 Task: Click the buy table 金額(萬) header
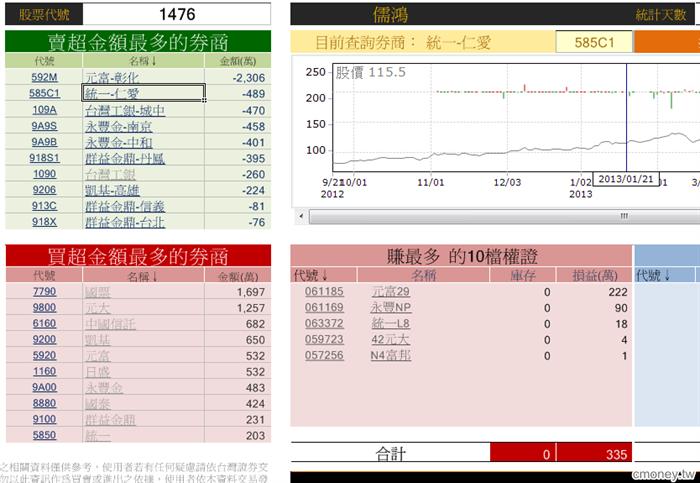[238, 276]
